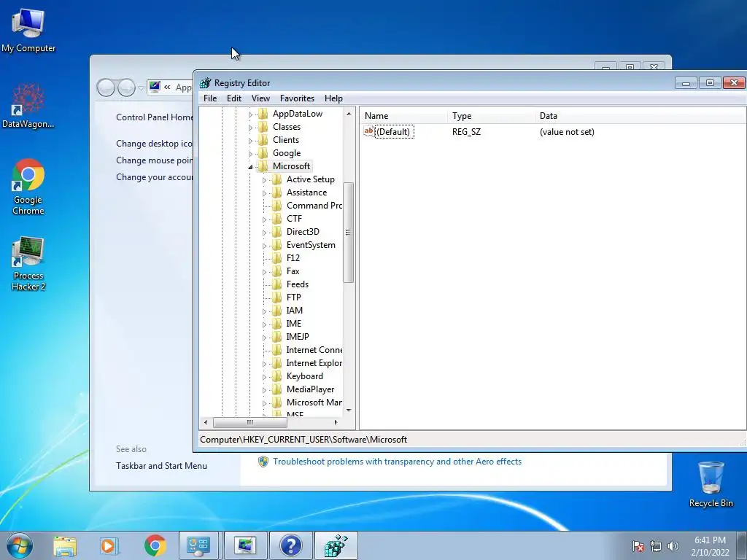The image size is (747, 560).
Task: Open Troubleshoot problems with transparency link
Action: [397, 462]
